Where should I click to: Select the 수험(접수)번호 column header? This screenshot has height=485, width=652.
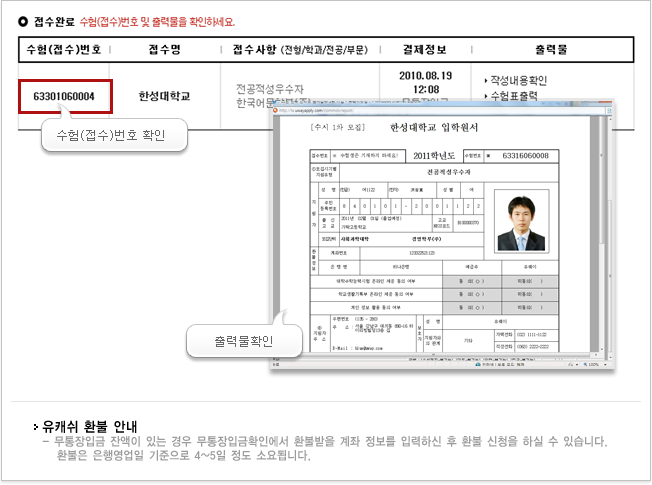pyautogui.click(x=64, y=49)
